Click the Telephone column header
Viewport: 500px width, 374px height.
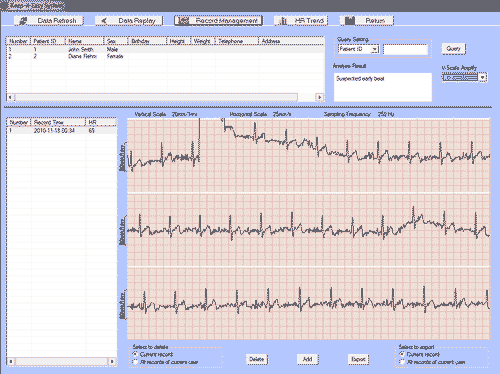point(237,41)
